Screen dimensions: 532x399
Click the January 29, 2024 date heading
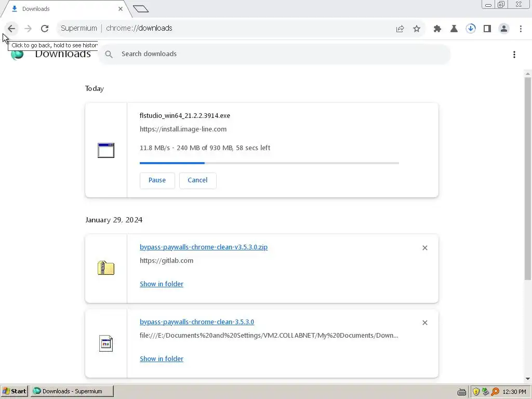tap(114, 220)
